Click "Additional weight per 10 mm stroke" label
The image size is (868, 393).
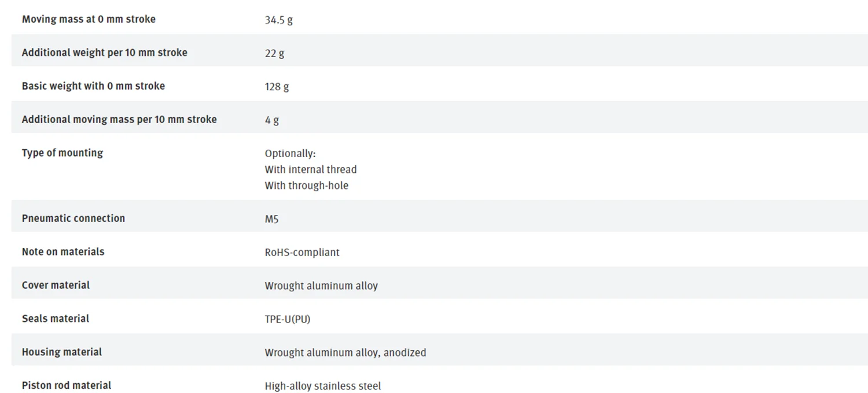click(104, 53)
